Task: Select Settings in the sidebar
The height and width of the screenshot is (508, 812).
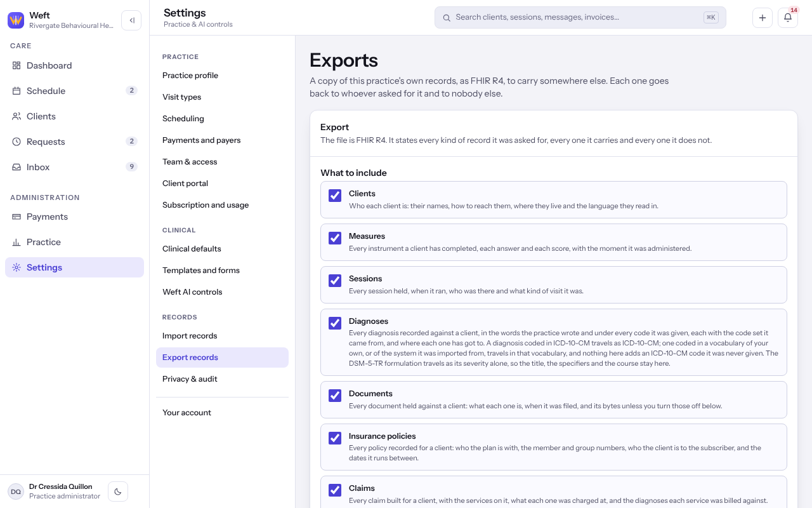Action: [x=74, y=267]
